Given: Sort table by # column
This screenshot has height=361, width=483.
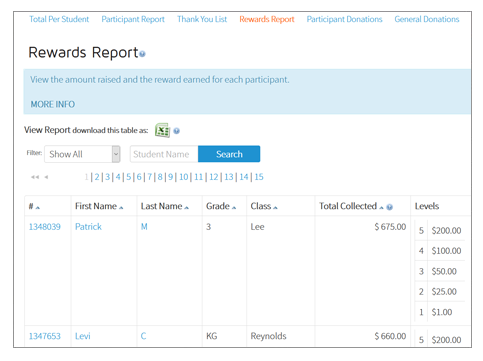Looking at the screenshot, I should (34, 206).
